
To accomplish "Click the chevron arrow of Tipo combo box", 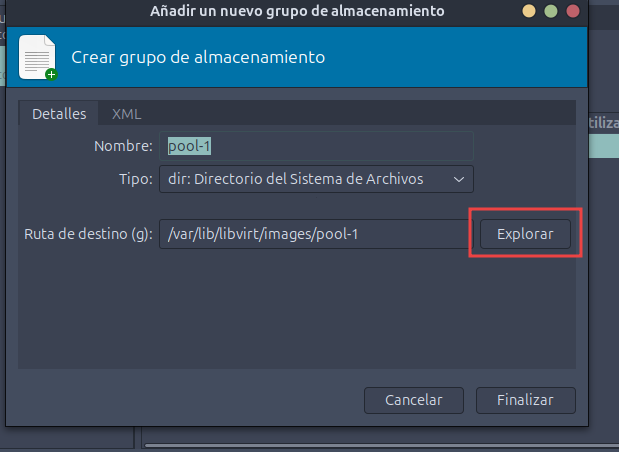I will pos(459,179).
